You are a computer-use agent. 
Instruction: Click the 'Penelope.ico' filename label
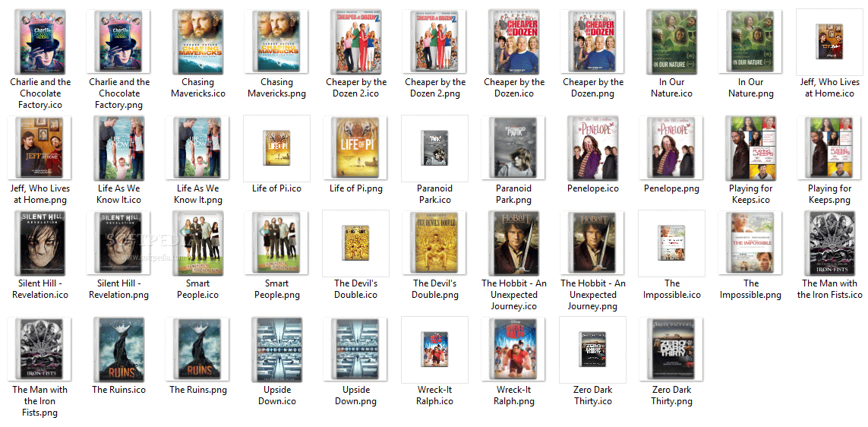coord(592,189)
